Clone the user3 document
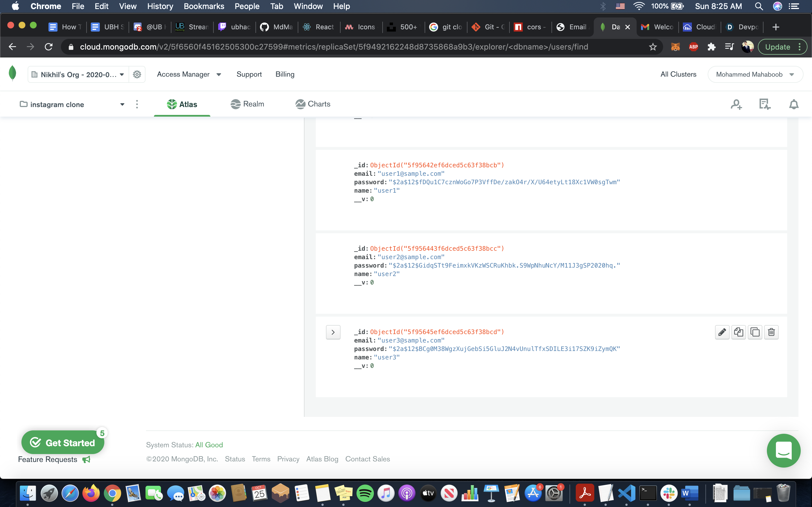Viewport: 812px width, 507px height. click(755, 332)
